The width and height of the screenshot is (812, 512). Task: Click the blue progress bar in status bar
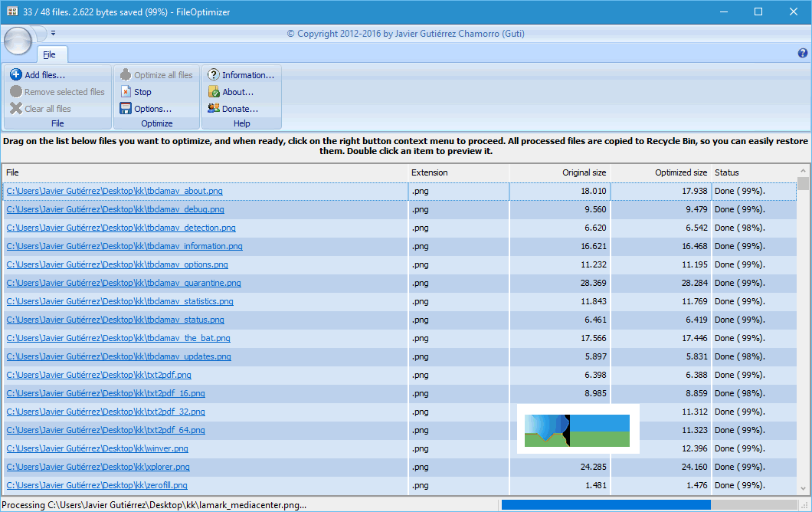606,504
